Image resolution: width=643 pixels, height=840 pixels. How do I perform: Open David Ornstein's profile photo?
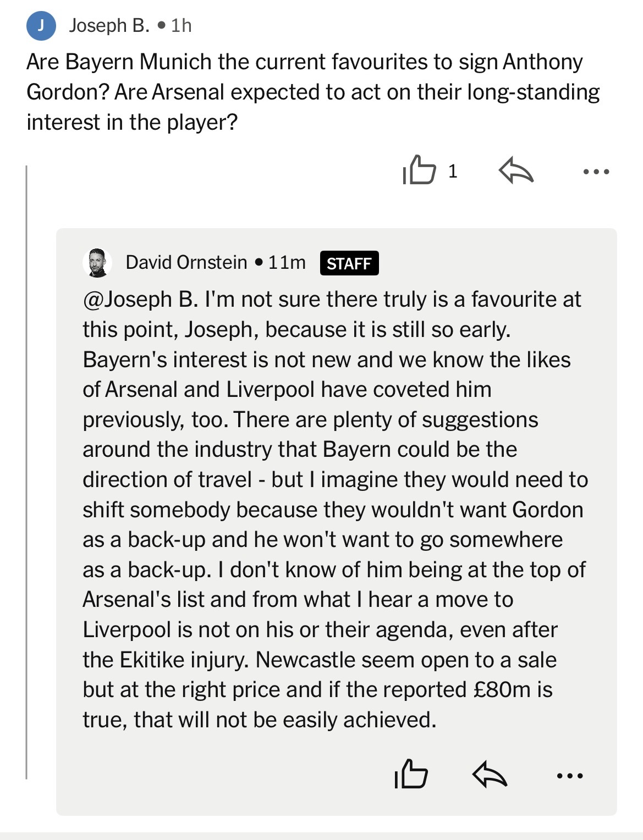click(97, 262)
